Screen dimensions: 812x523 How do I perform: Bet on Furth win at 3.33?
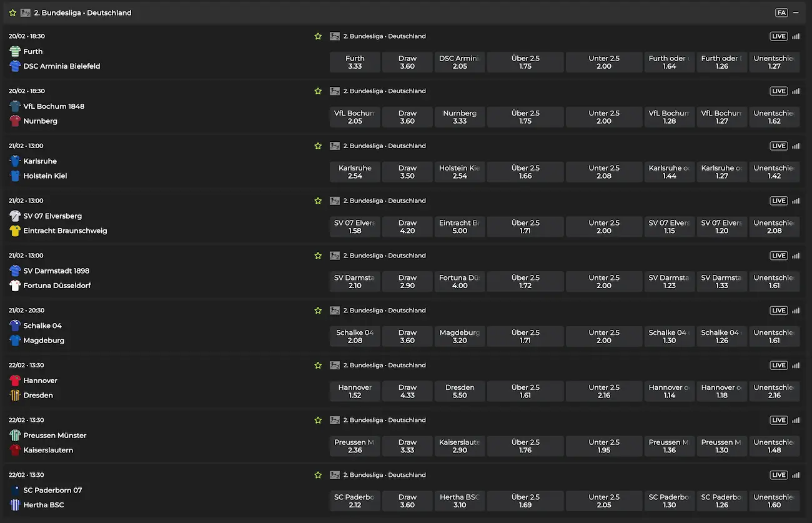tap(355, 62)
